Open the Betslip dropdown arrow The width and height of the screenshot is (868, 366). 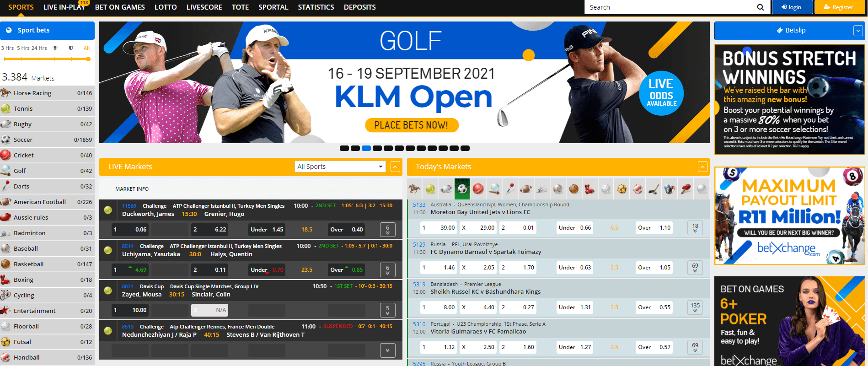(x=858, y=31)
